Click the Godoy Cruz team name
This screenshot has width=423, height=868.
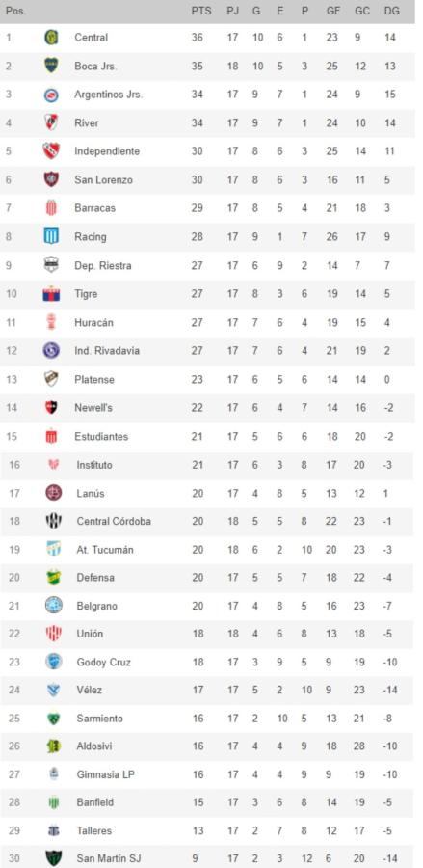104,662
